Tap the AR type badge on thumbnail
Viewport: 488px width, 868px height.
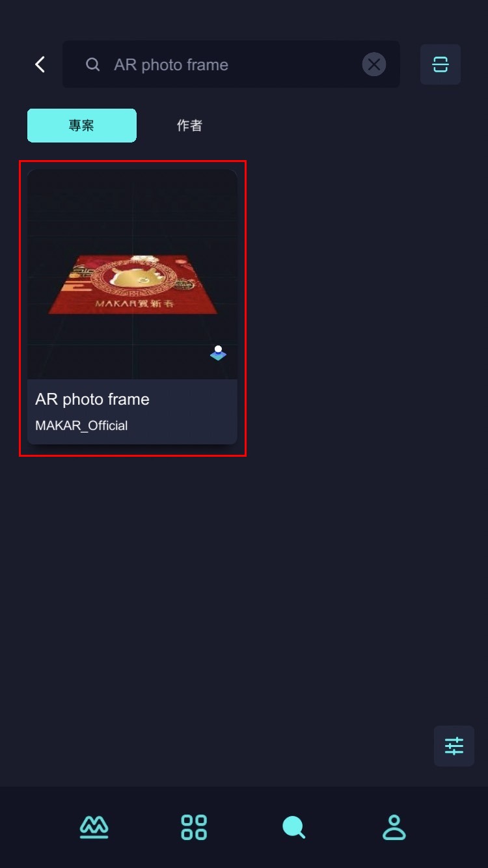(x=218, y=353)
